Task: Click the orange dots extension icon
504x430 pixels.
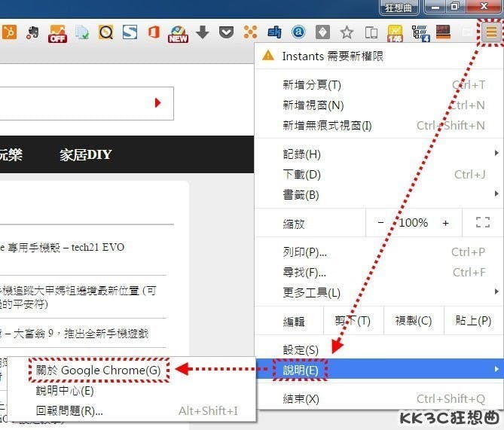Action: [x=250, y=32]
